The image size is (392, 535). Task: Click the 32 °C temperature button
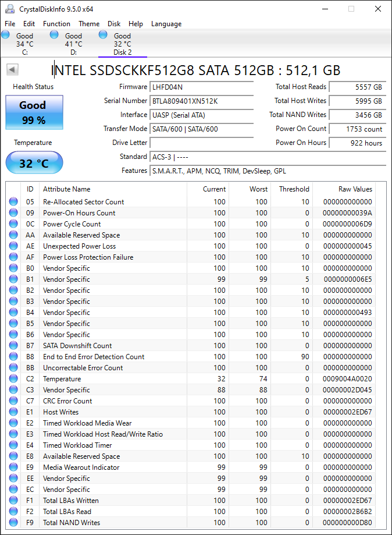pyautogui.click(x=34, y=163)
